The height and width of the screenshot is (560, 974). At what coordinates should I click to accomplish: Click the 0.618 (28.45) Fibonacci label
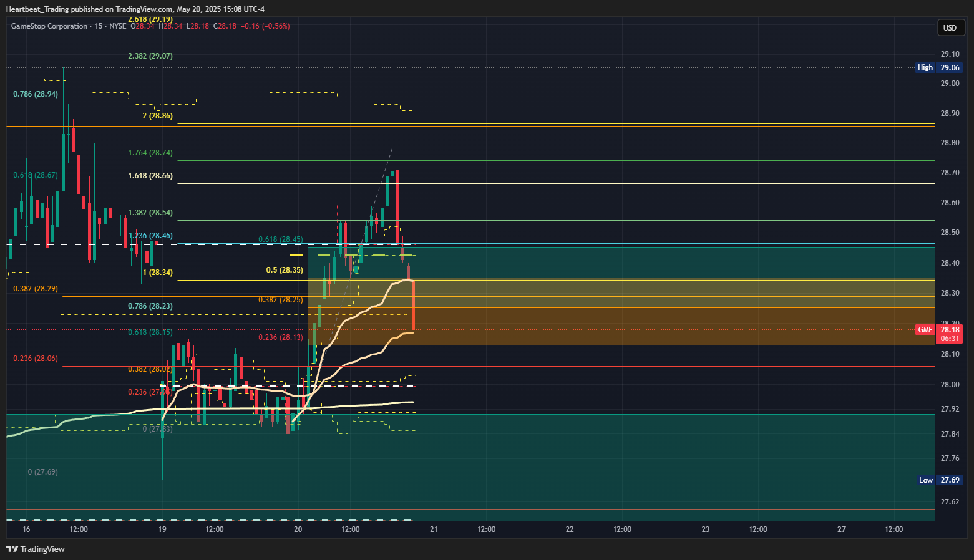(x=281, y=239)
